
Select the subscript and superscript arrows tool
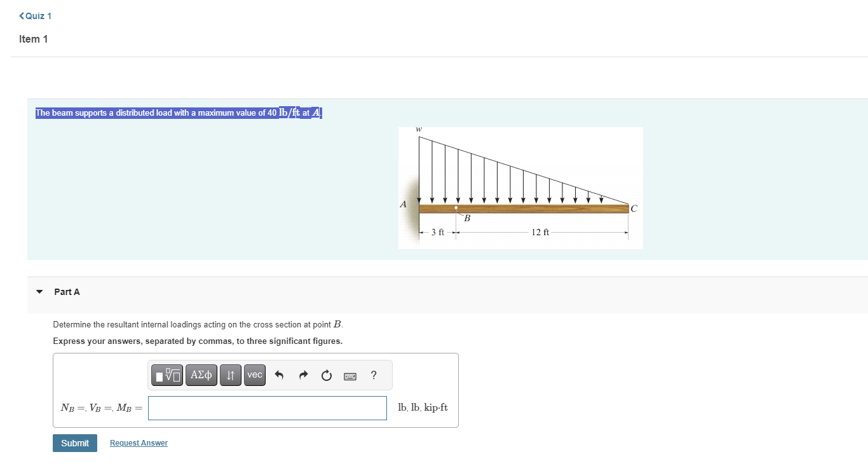(x=230, y=375)
